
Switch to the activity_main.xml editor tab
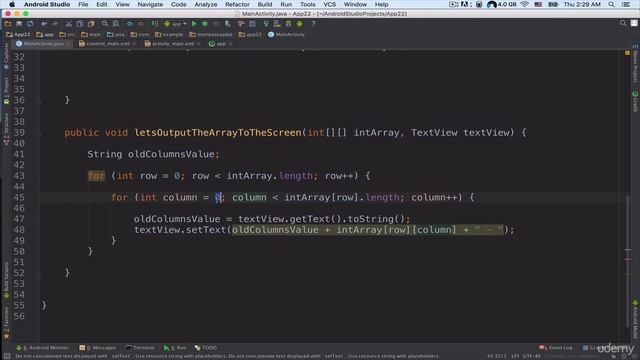169,44
